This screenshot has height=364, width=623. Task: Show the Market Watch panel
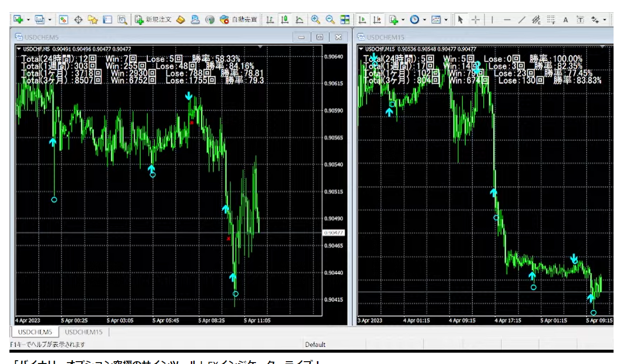[x=63, y=20]
